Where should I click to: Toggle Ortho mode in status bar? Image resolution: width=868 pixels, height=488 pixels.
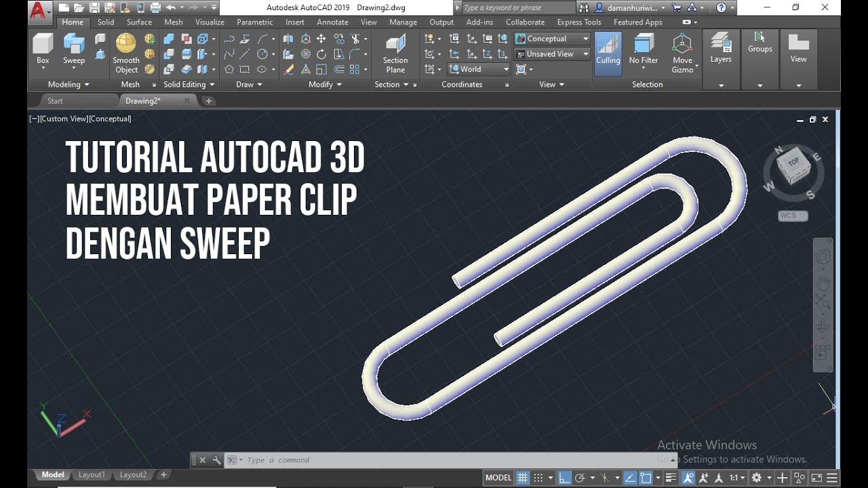[564, 478]
